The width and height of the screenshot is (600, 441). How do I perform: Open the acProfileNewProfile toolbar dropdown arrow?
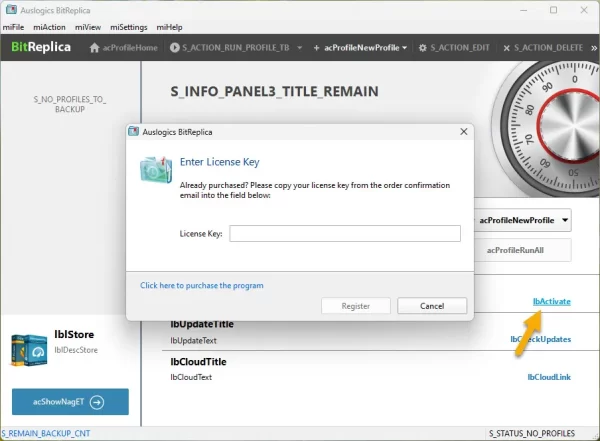point(404,48)
